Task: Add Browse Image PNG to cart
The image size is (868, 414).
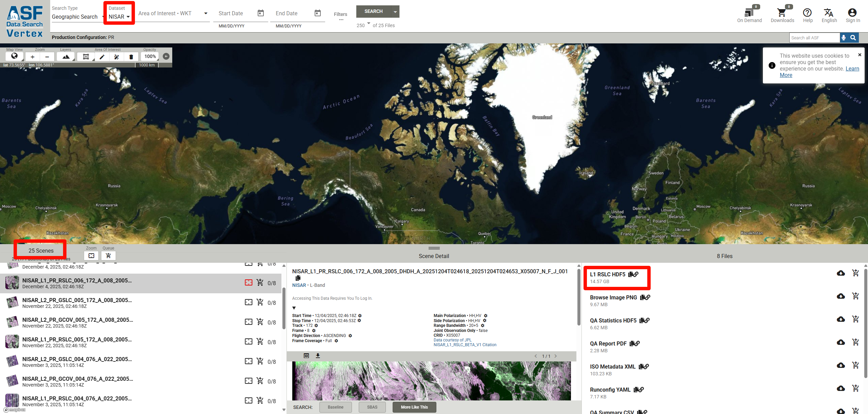Action: (855, 296)
